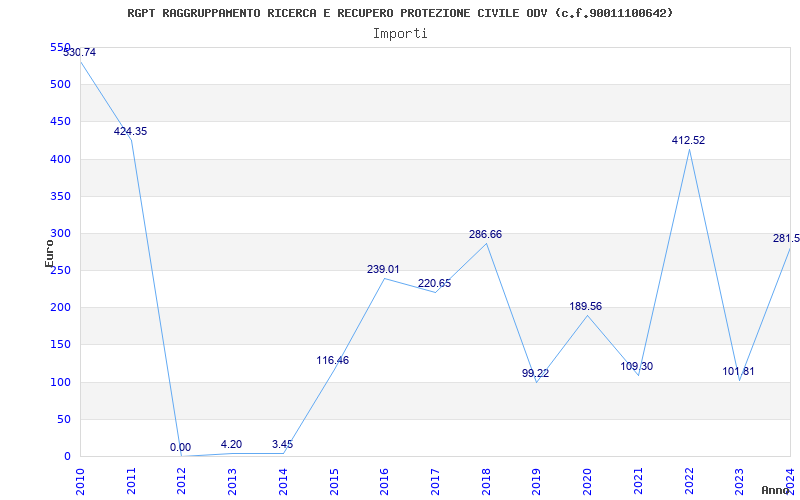This screenshot has width=800, height=500.
Task: Click the 0.00 data label for 2012
Action: [180, 447]
